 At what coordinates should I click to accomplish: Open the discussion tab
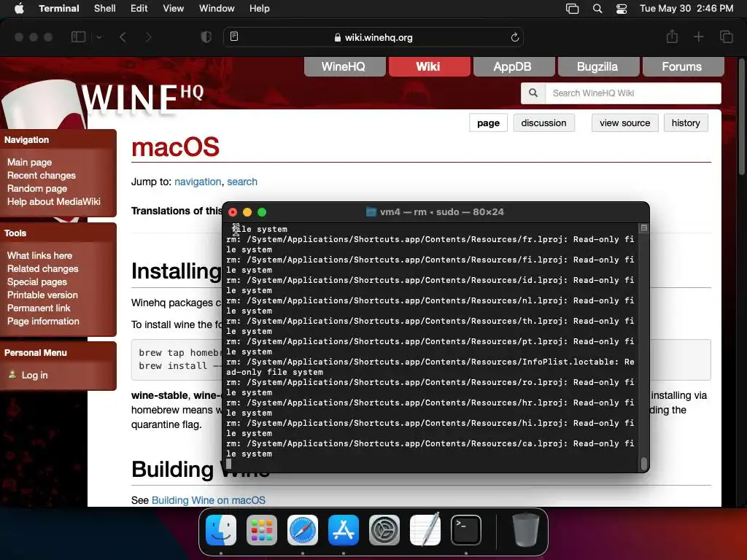543,122
